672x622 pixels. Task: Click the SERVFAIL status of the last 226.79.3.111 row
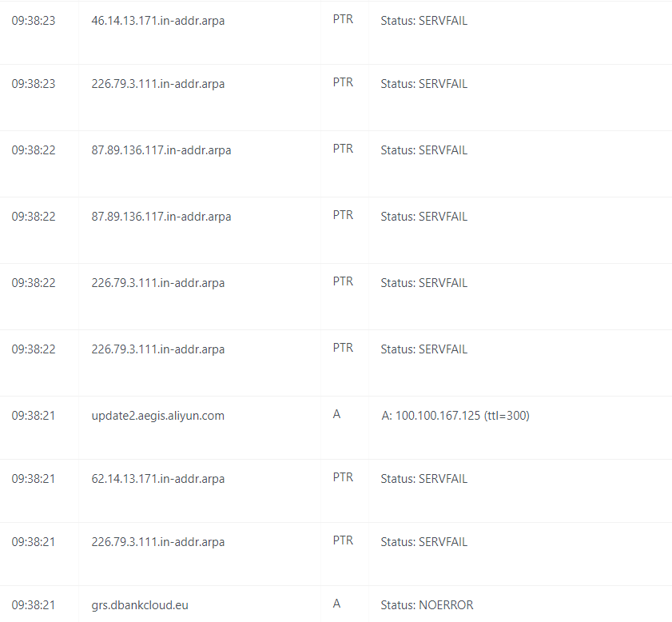pyautogui.click(x=424, y=541)
